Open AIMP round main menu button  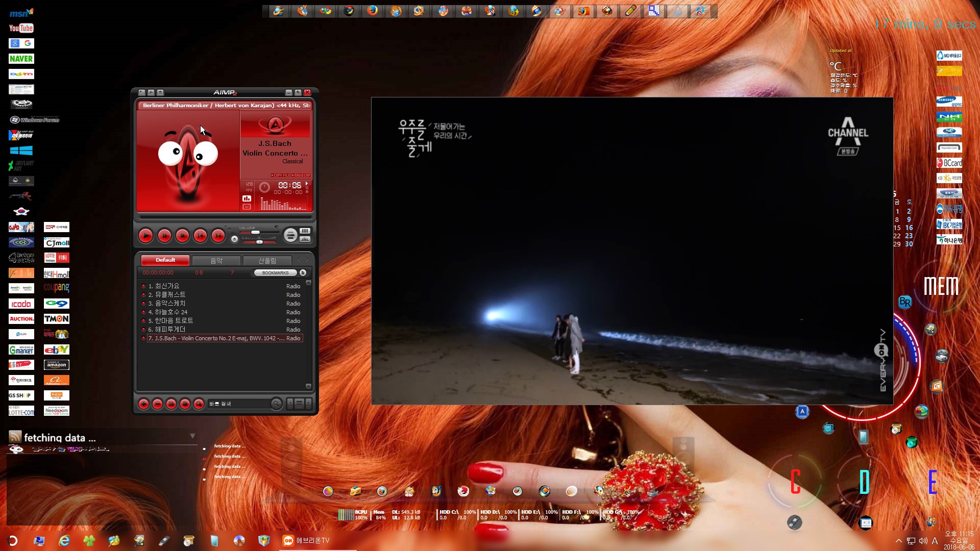pos(290,235)
